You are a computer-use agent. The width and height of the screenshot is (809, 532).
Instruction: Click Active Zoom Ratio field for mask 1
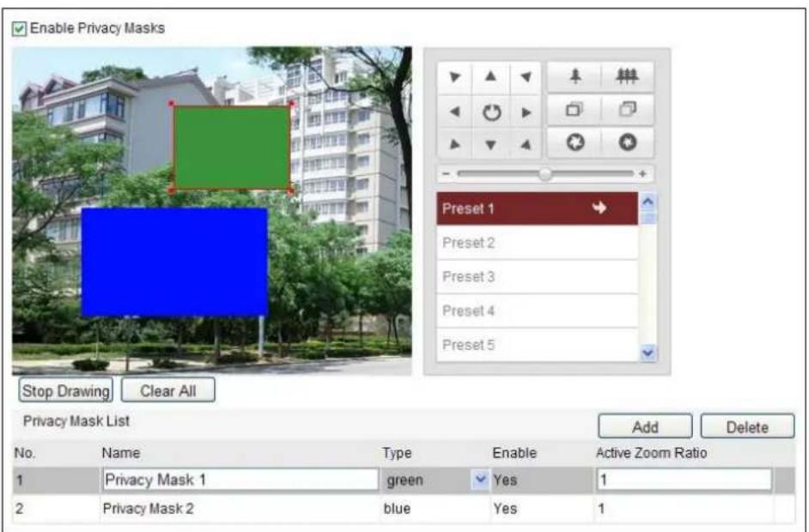tap(684, 480)
